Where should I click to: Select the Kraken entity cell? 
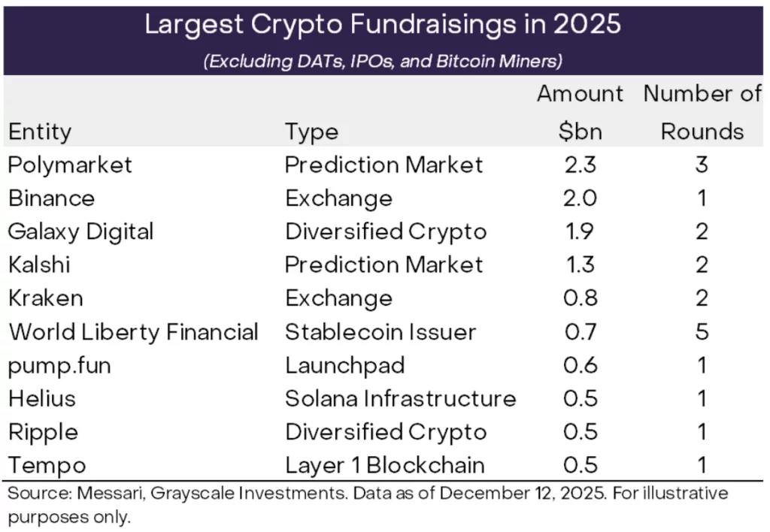(45, 298)
